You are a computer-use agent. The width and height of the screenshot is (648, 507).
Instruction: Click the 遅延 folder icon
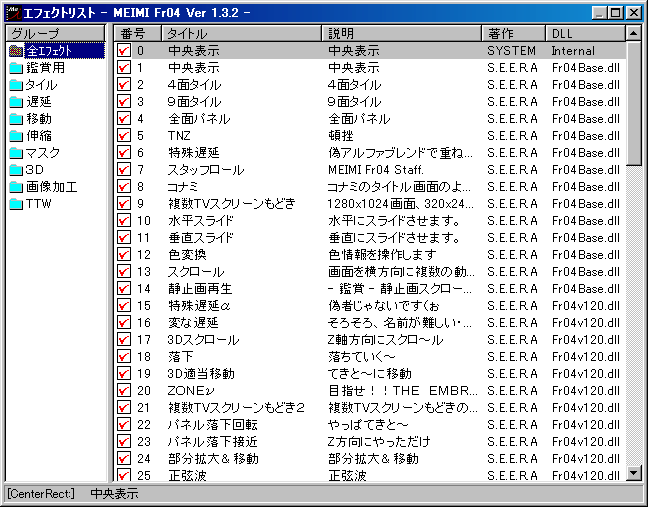(x=16, y=102)
